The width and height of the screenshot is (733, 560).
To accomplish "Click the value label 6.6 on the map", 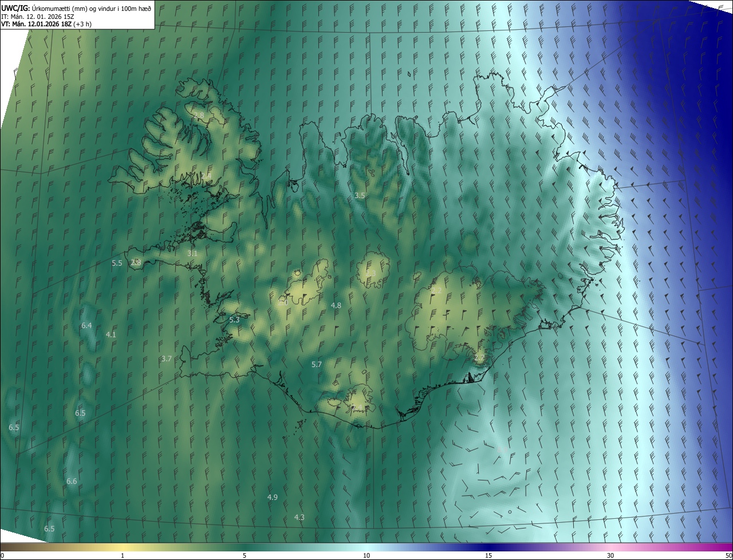I will 72,482.
